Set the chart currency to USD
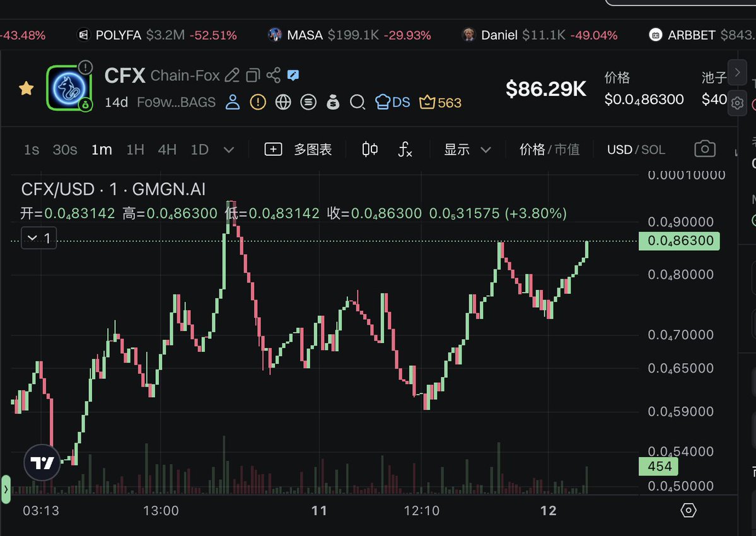This screenshot has height=536, width=756. click(620, 150)
